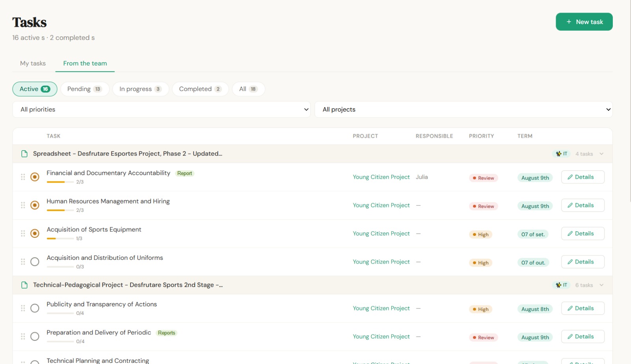
Task: Click the TASK column header
Action: click(54, 136)
